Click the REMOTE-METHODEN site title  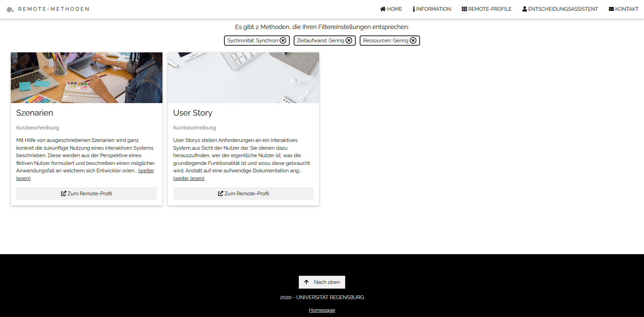54,9
